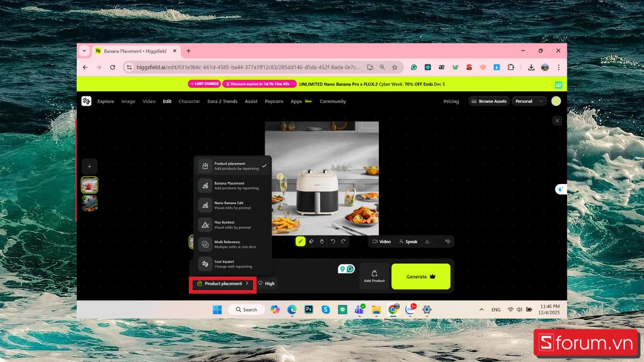Click the address bar URL
The height and width of the screenshot is (362, 644).
click(x=249, y=67)
